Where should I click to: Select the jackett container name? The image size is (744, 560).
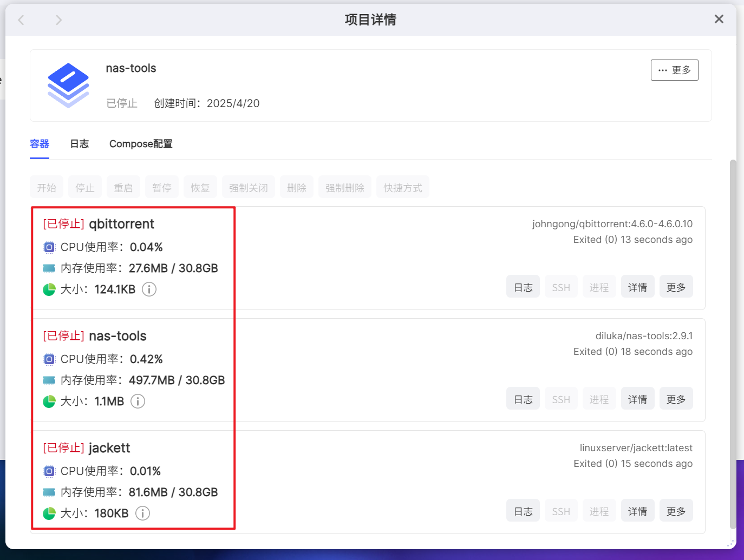(109, 448)
